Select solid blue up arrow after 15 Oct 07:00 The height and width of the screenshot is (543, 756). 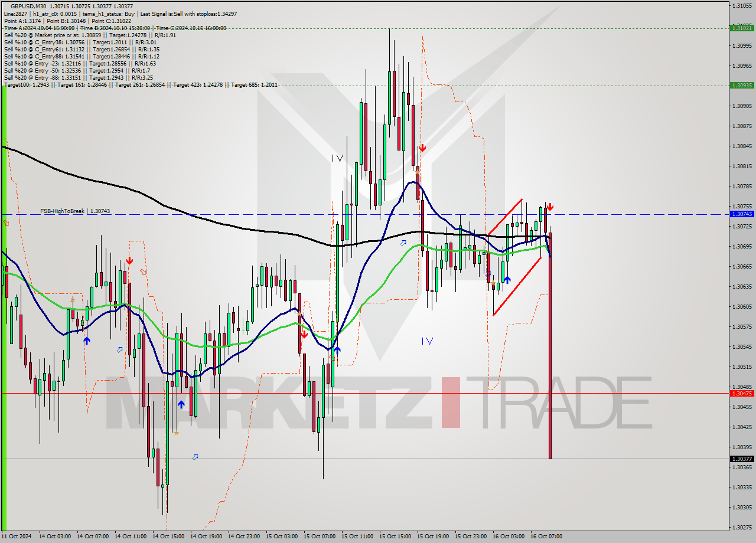[x=337, y=350]
